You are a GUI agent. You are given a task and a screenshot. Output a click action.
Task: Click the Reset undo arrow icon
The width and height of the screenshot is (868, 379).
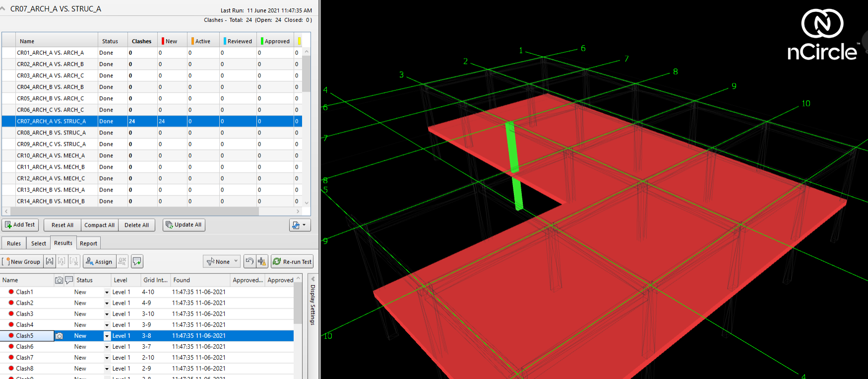pos(249,261)
